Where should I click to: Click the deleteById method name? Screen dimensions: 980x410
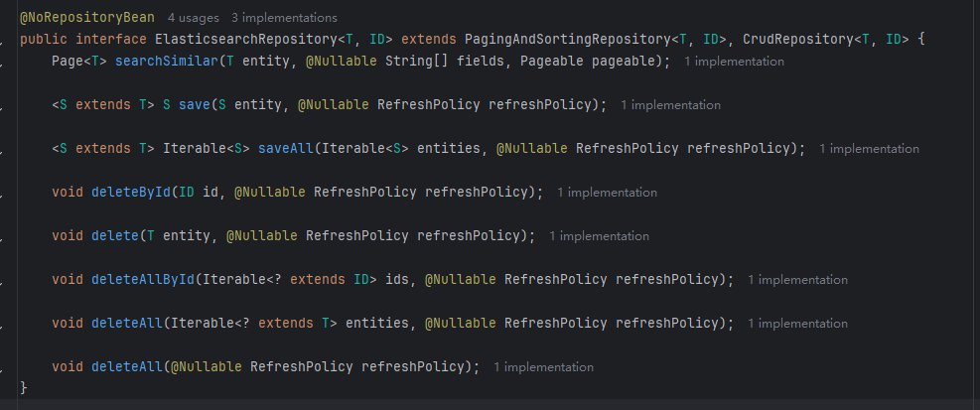tap(131, 193)
